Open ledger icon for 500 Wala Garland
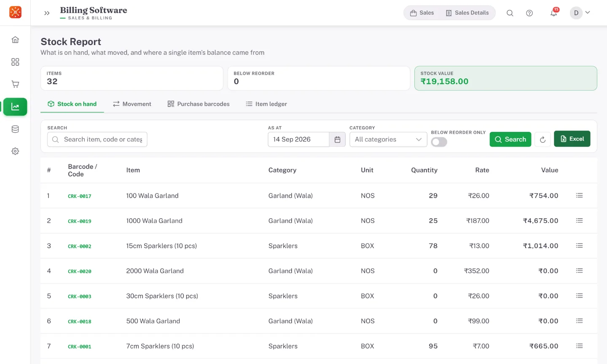 tap(580, 321)
